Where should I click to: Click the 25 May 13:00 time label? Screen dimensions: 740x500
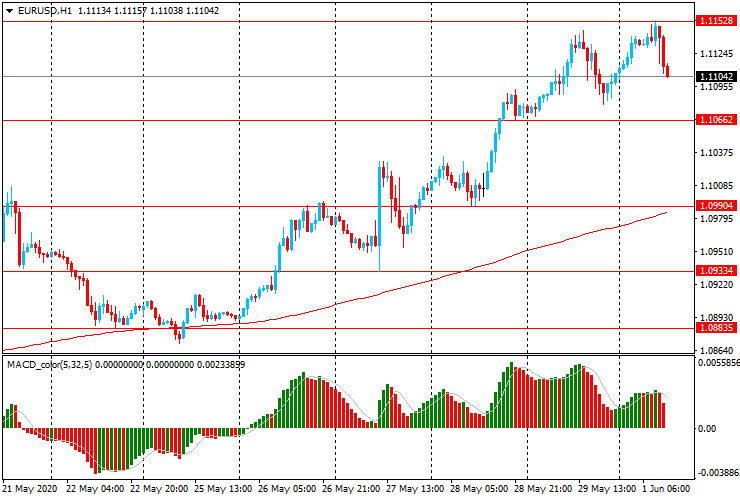pyautogui.click(x=223, y=489)
